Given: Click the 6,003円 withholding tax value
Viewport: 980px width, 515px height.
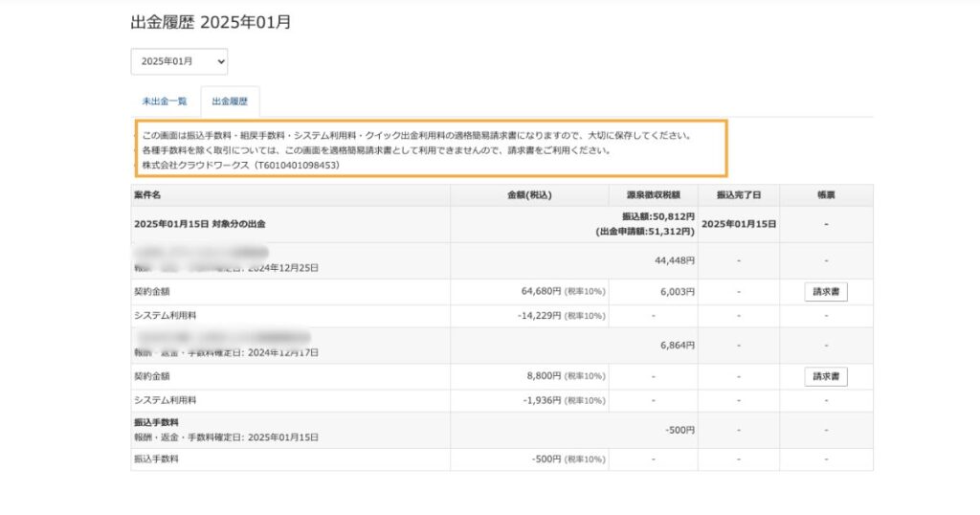Looking at the screenshot, I should coord(678,292).
